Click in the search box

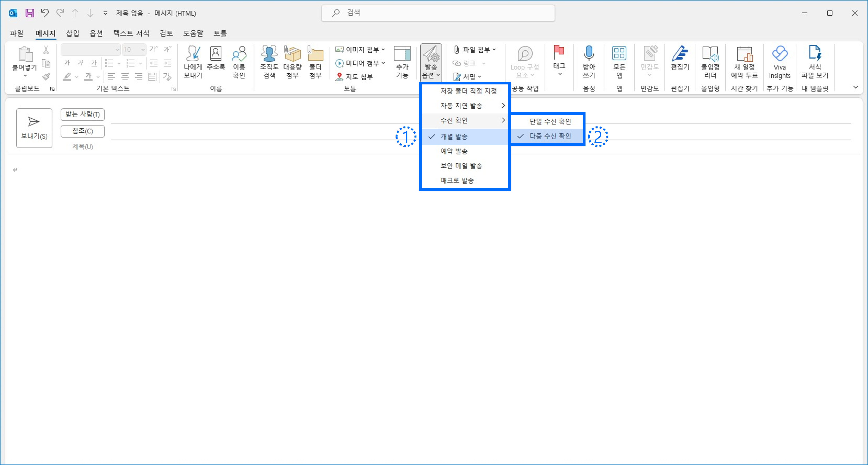(438, 13)
